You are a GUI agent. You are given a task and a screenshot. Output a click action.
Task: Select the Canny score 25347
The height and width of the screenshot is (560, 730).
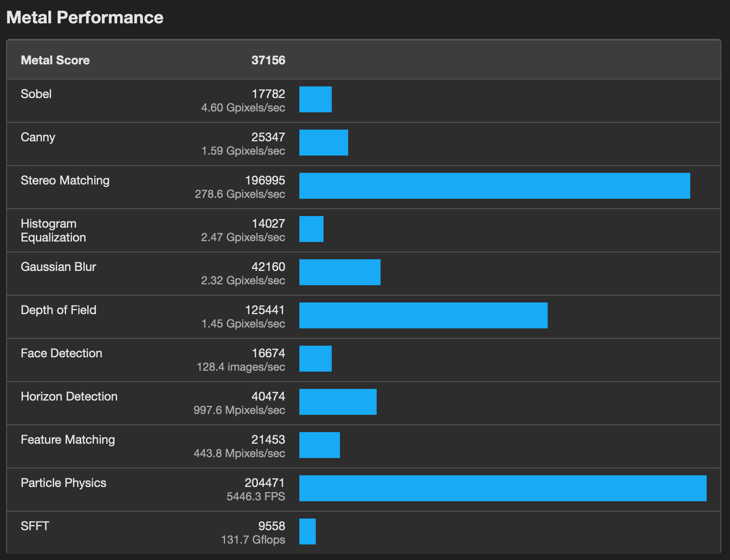268,137
